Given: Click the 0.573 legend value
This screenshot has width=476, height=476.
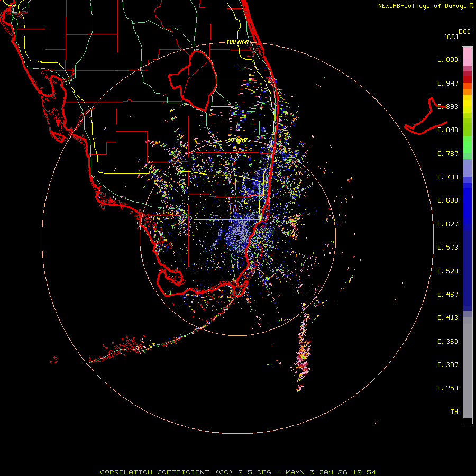Looking at the screenshot, I should click(x=448, y=248).
